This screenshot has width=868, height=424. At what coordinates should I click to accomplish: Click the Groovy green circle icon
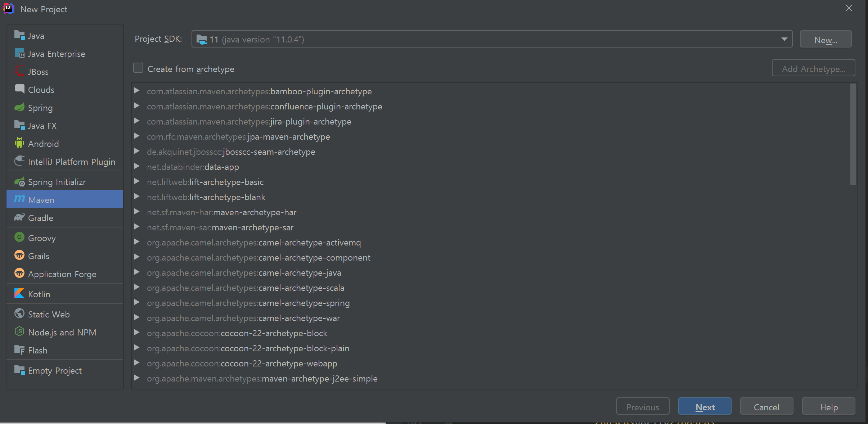19,238
